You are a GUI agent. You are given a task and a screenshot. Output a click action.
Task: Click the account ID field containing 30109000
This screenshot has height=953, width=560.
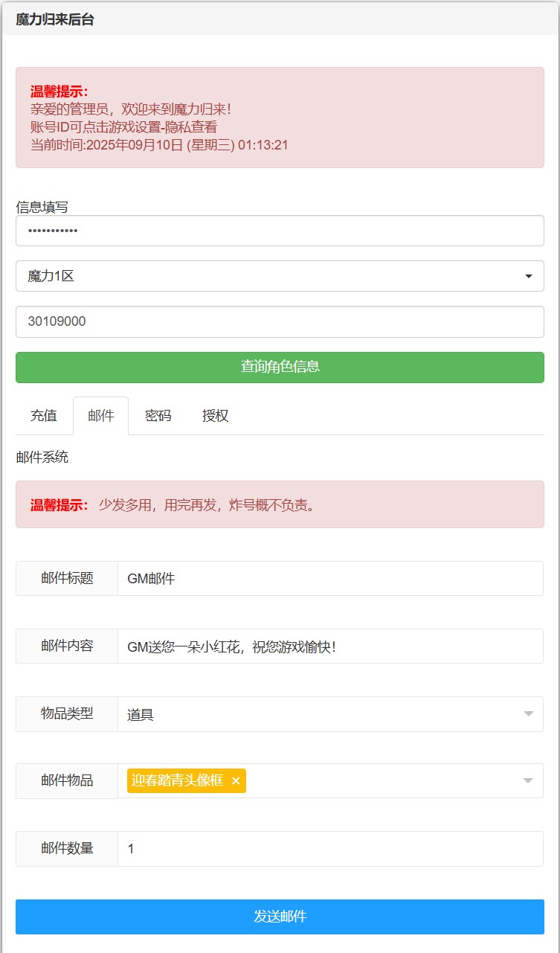click(280, 321)
